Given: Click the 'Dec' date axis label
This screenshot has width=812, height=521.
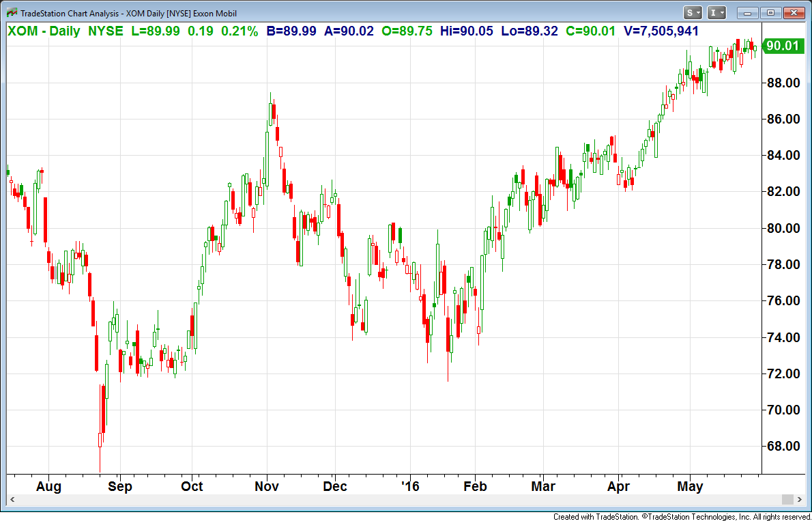Looking at the screenshot, I should coord(334,487).
